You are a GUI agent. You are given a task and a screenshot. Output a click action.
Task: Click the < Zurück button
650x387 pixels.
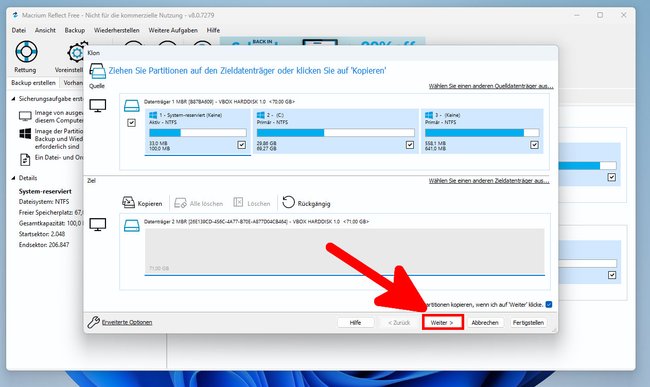tap(399, 322)
